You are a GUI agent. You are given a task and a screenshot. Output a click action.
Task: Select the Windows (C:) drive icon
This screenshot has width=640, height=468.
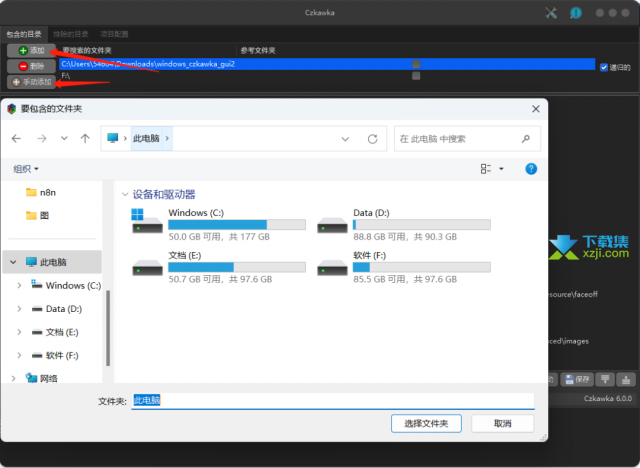(x=147, y=221)
